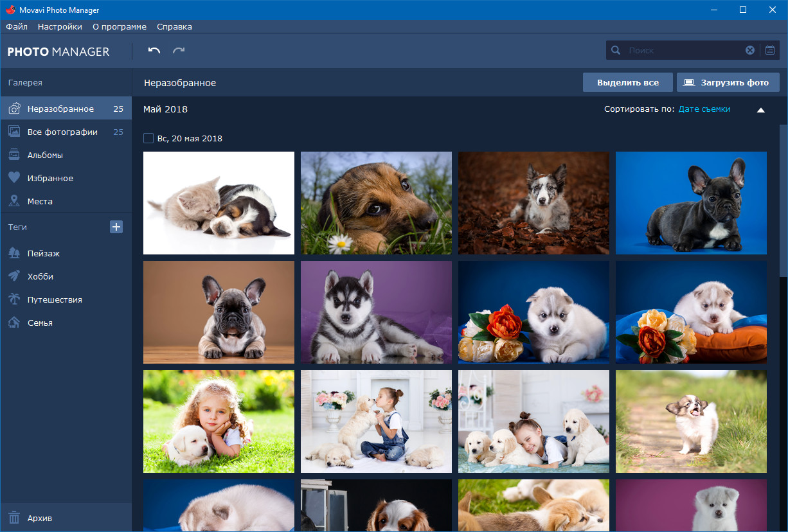Open the О программе menu
The image size is (788, 532).
[120, 27]
